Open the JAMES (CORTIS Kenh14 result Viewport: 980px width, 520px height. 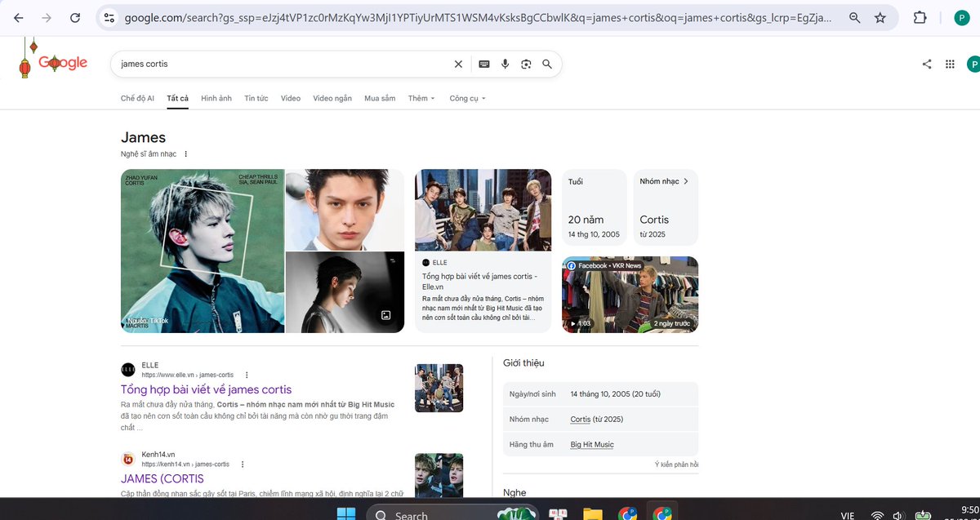pyautogui.click(x=163, y=478)
